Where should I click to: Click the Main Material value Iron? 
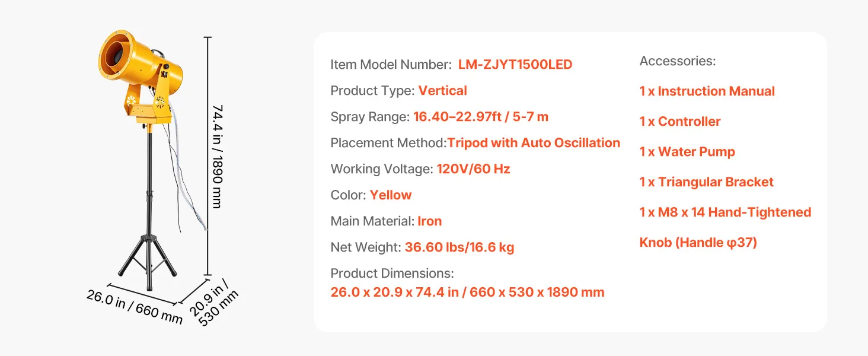[429, 221]
